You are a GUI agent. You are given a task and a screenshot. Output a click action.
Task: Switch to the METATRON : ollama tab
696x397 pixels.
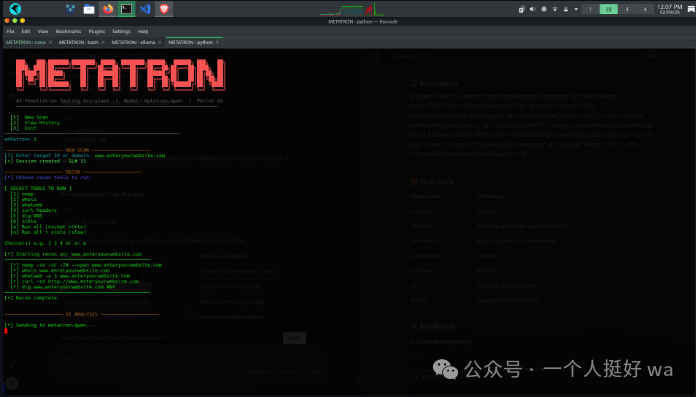[133, 42]
